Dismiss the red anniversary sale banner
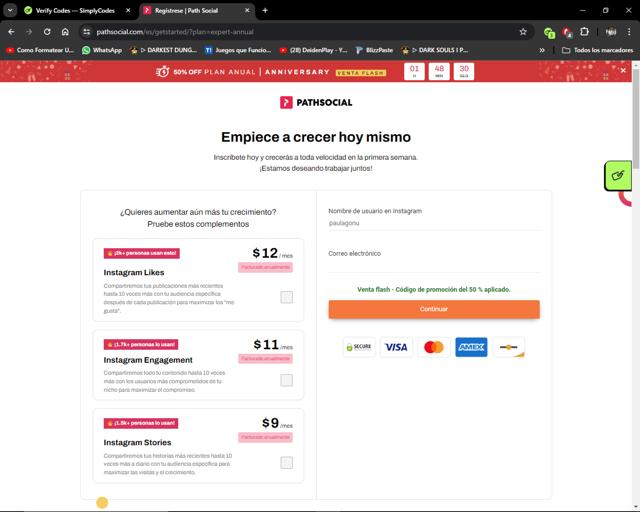Screen dimensions: 640x512 click(x=623, y=71)
